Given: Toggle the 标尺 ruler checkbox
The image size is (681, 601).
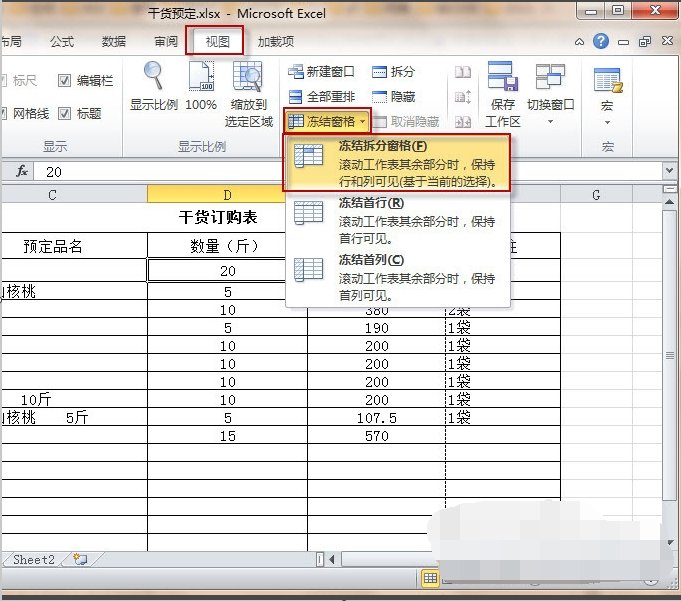Looking at the screenshot, I should click(x=3, y=80).
